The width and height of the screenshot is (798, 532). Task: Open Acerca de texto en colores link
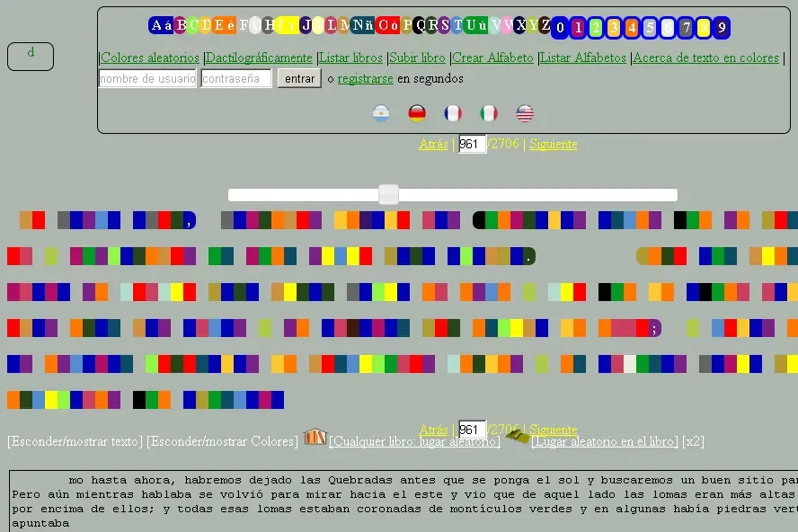(705, 58)
